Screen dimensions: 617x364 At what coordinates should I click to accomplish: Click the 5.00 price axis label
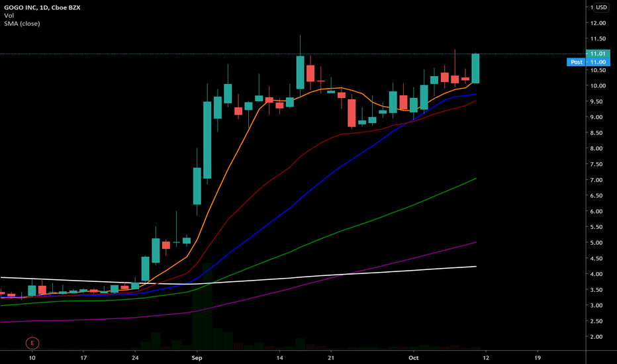tap(596, 243)
